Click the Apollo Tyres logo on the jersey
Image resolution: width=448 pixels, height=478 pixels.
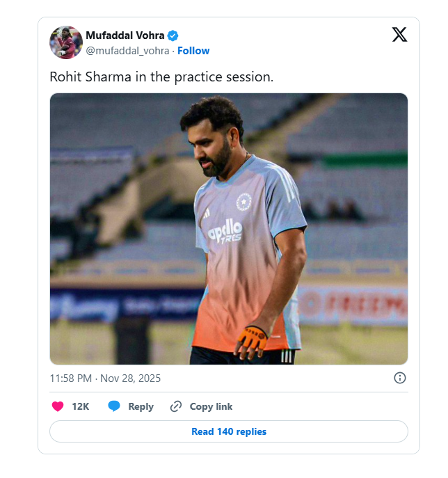click(x=225, y=231)
